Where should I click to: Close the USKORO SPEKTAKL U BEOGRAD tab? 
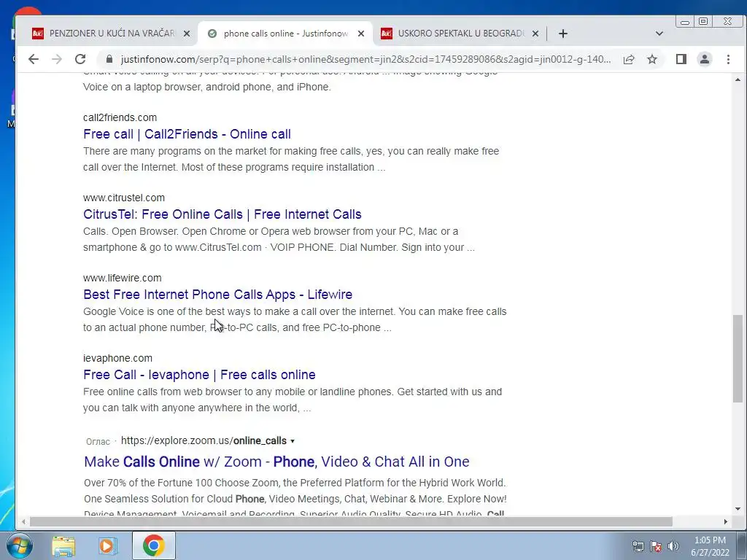click(535, 34)
